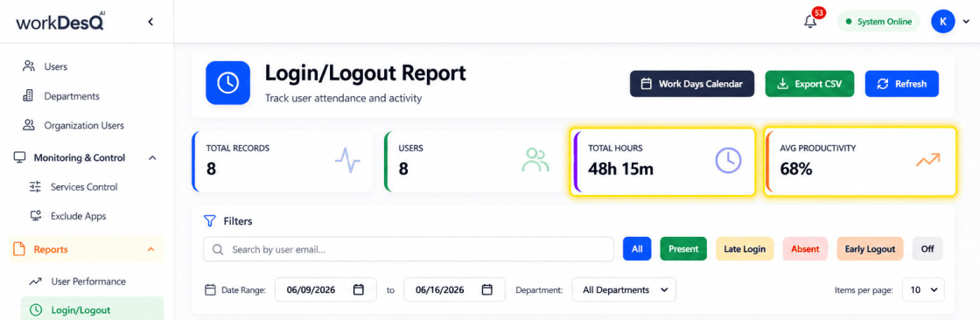Open the All Departments dropdown
Screen dimensions: 980x320
pos(625,290)
